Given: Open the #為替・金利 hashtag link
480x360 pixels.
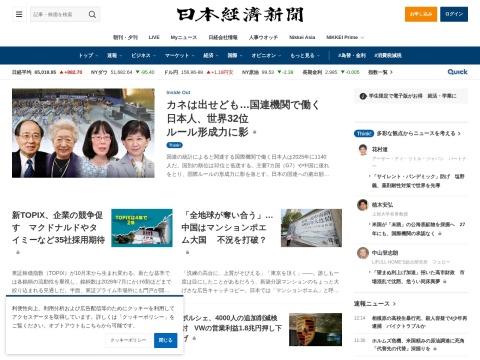Looking at the screenshot, I should point(352,55).
